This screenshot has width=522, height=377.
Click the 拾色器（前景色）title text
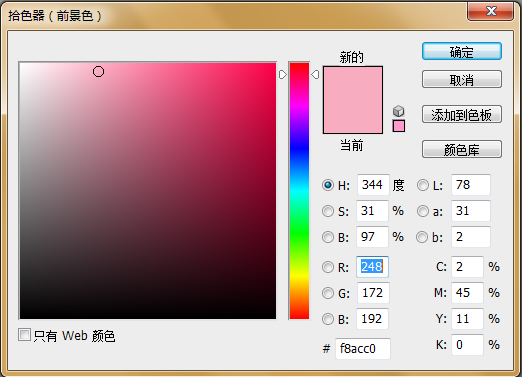point(55,16)
